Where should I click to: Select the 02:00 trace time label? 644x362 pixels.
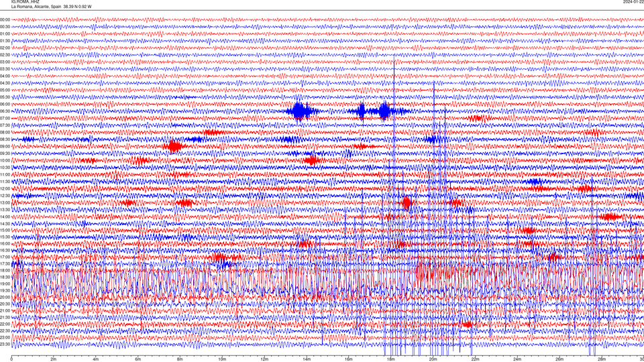5,48
